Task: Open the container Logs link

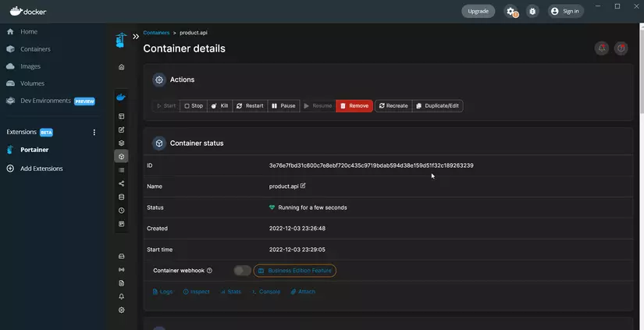Action: tap(162, 292)
